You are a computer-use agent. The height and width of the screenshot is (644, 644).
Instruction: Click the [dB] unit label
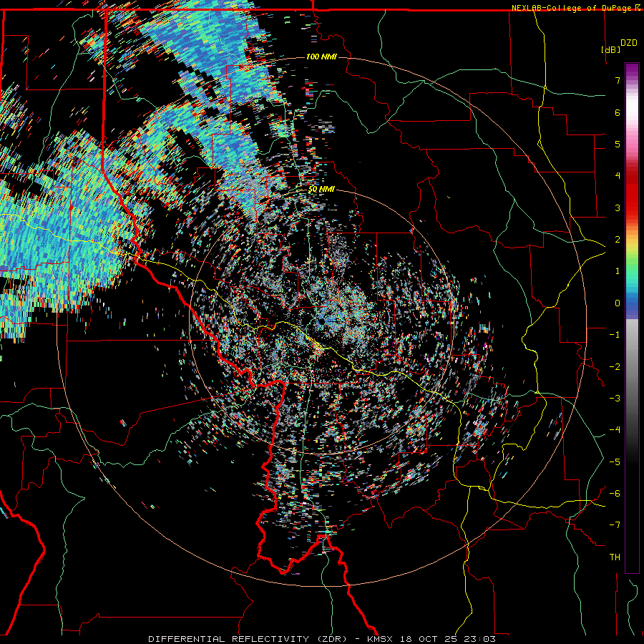click(x=610, y=49)
